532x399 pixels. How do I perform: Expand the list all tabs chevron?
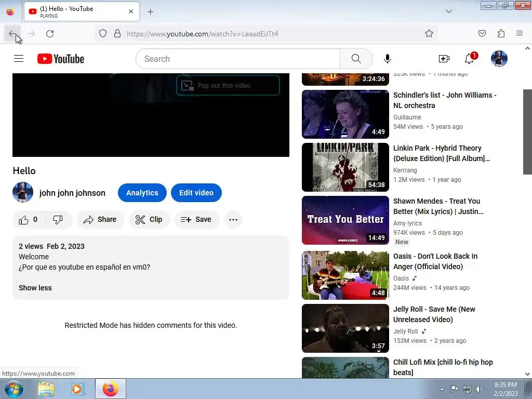coord(448,11)
